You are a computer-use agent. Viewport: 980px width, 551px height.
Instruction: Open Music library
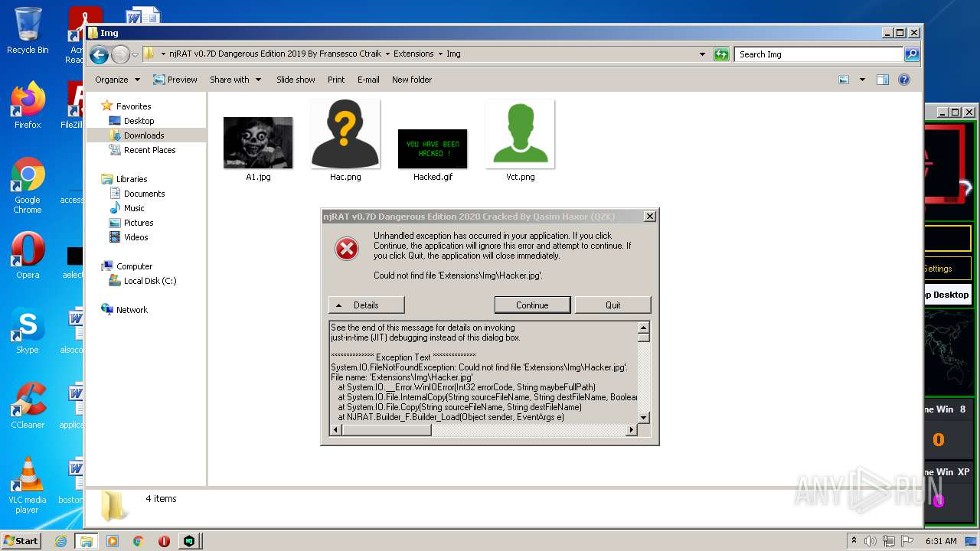point(134,208)
